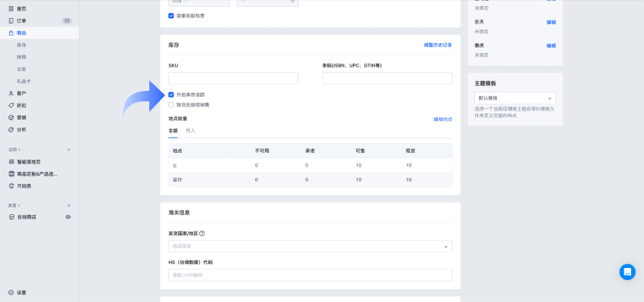Select the 商品 products bag icon
644x302 pixels.
(x=11, y=33)
